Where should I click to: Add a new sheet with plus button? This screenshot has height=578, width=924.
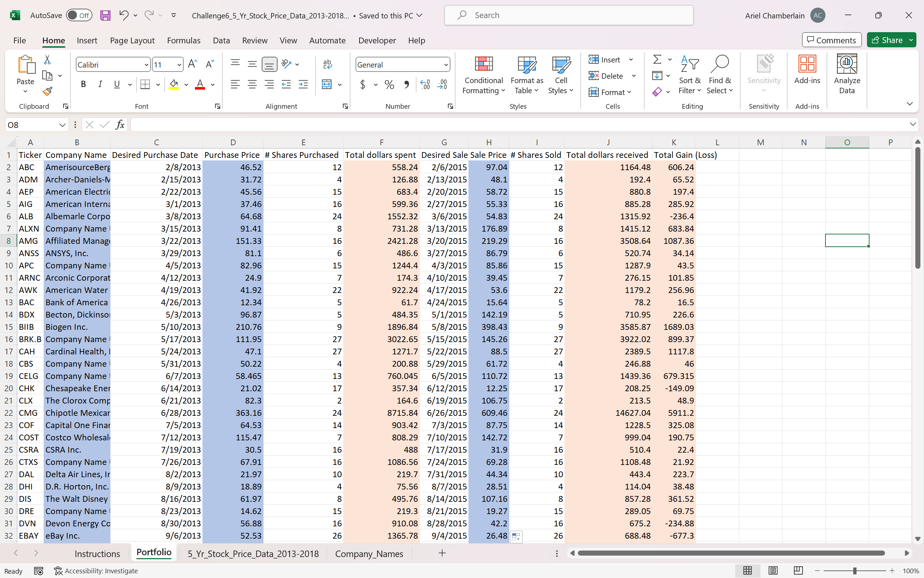point(442,553)
